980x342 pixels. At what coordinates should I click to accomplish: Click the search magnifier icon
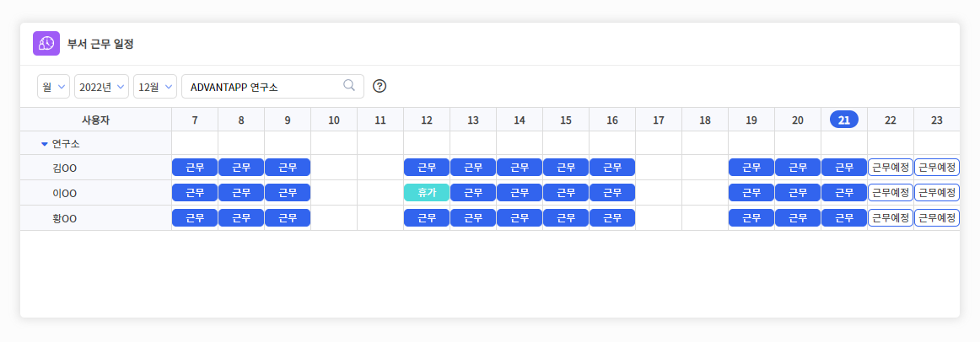(349, 86)
